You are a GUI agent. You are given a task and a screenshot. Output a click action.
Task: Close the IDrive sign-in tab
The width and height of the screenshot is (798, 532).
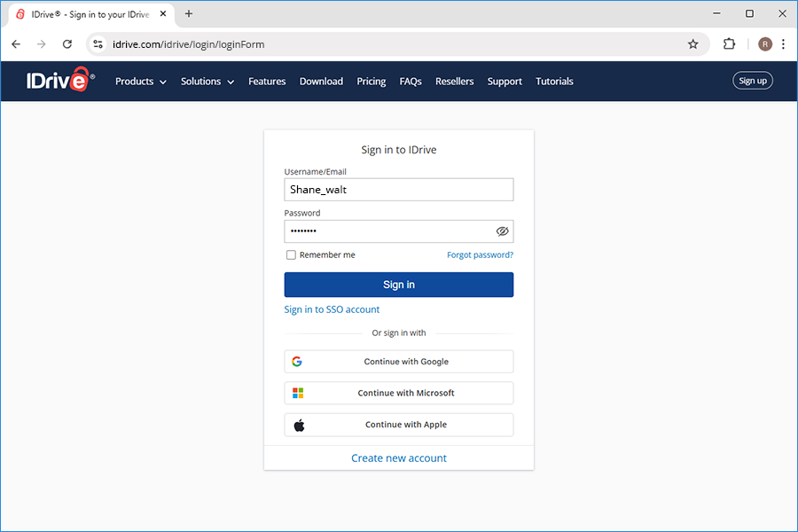(163, 14)
